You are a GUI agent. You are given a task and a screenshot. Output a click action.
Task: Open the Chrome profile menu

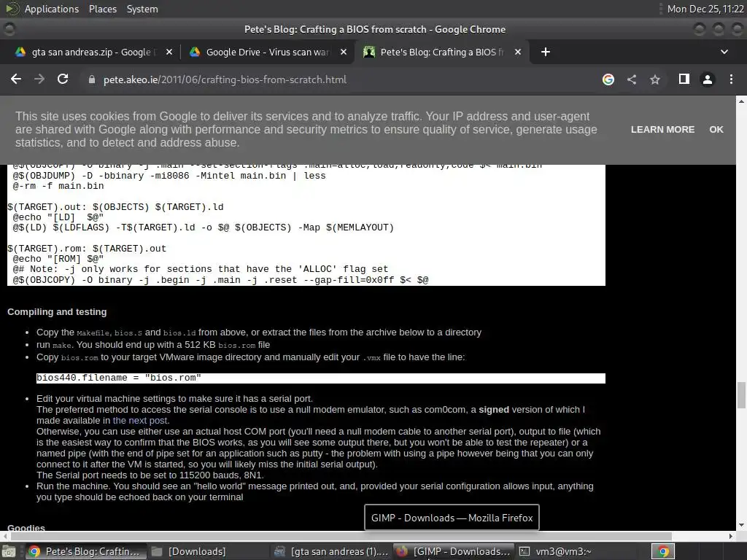(708, 79)
